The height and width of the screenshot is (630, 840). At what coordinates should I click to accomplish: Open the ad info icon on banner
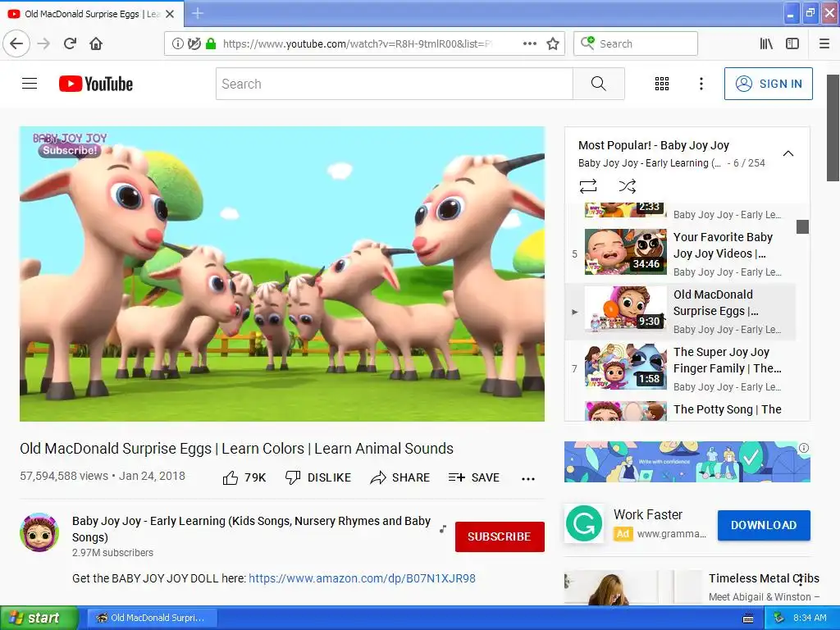coord(804,448)
